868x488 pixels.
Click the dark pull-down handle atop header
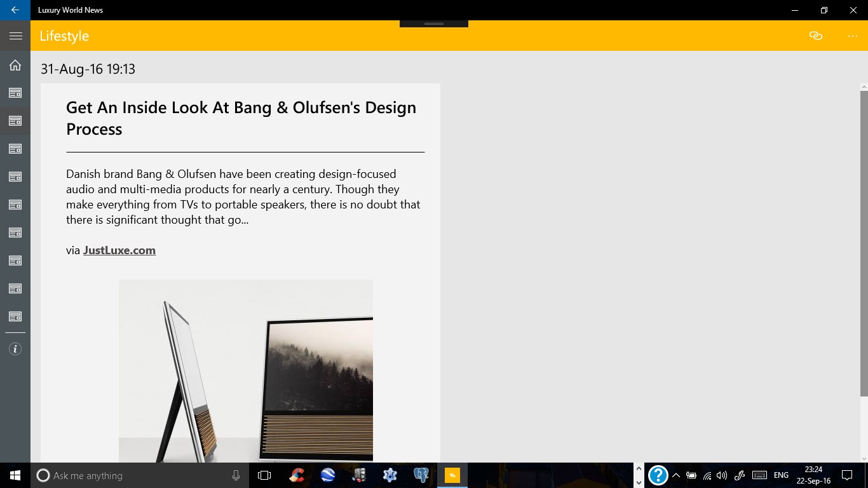(434, 24)
